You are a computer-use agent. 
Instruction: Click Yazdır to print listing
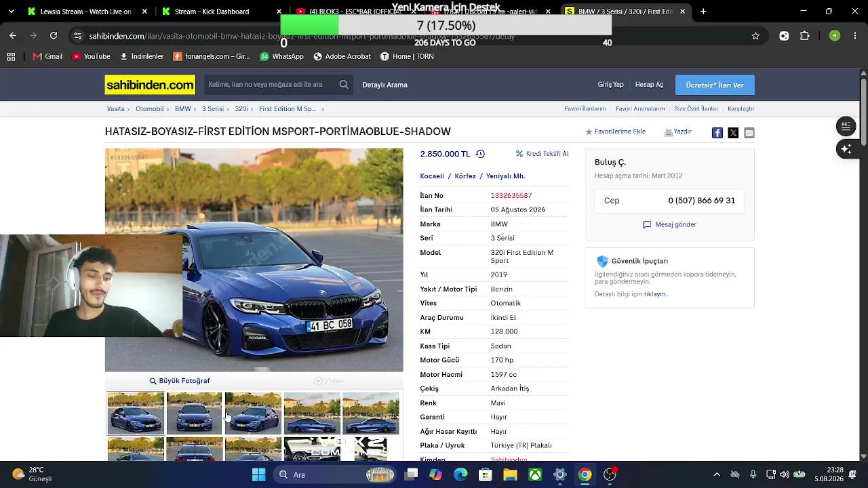[x=677, y=131]
